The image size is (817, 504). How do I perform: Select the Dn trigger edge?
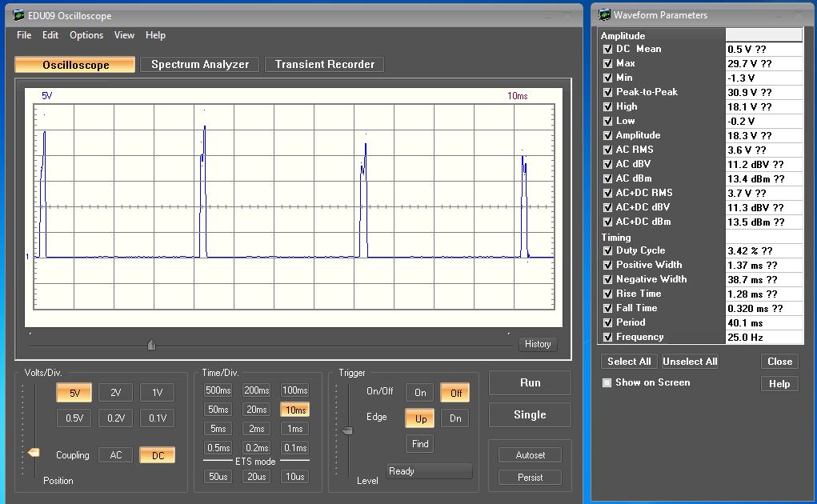pyautogui.click(x=455, y=418)
